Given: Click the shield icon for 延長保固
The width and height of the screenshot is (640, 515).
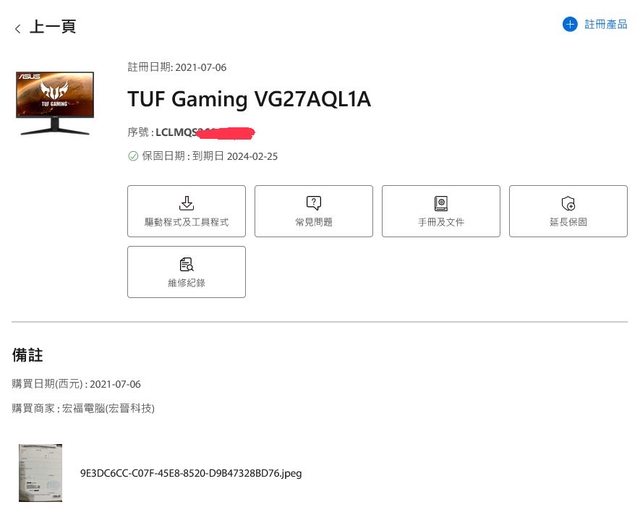Looking at the screenshot, I should click(x=568, y=203).
